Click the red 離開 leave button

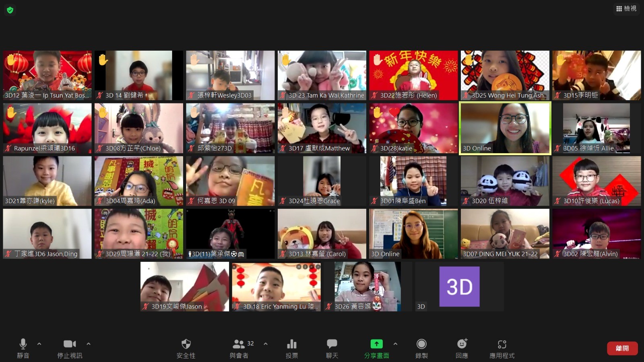tap(622, 348)
